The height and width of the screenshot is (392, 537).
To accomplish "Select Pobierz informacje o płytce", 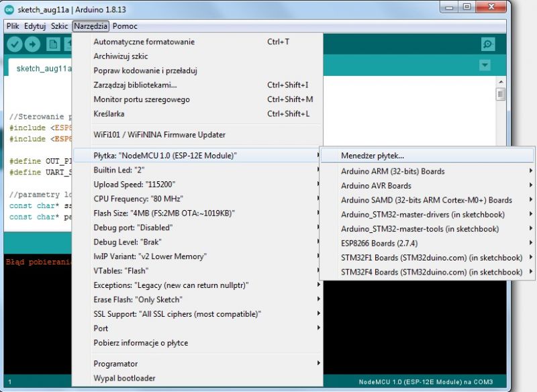I will click(198, 343).
